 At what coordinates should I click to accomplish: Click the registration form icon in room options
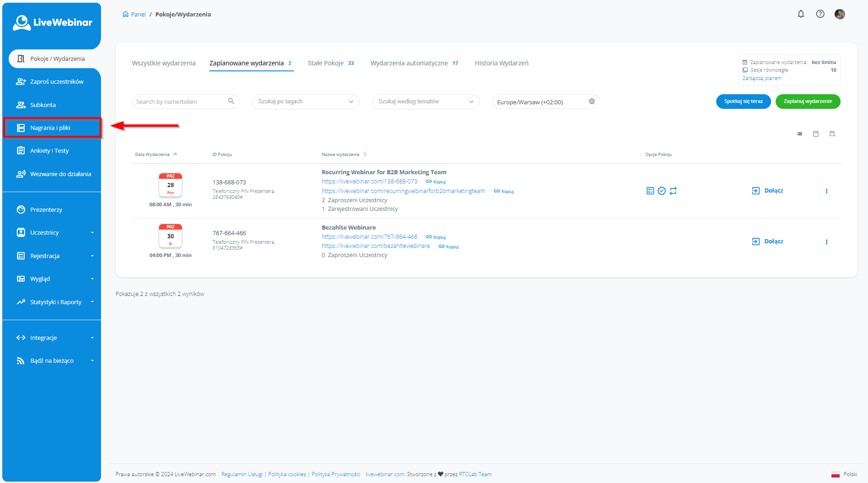[x=650, y=191]
